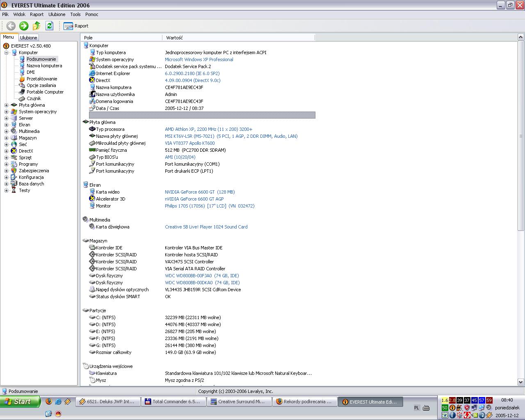The width and height of the screenshot is (525, 420).
Task: Click the vertical scrollbar down arrow
Action: click(x=521, y=382)
